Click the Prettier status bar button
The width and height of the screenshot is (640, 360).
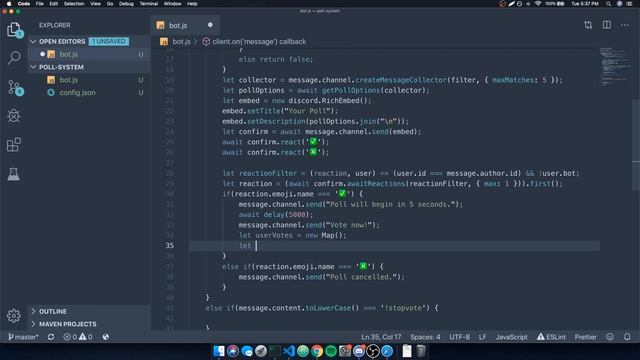pyautogui.click(x=585, y=337)
